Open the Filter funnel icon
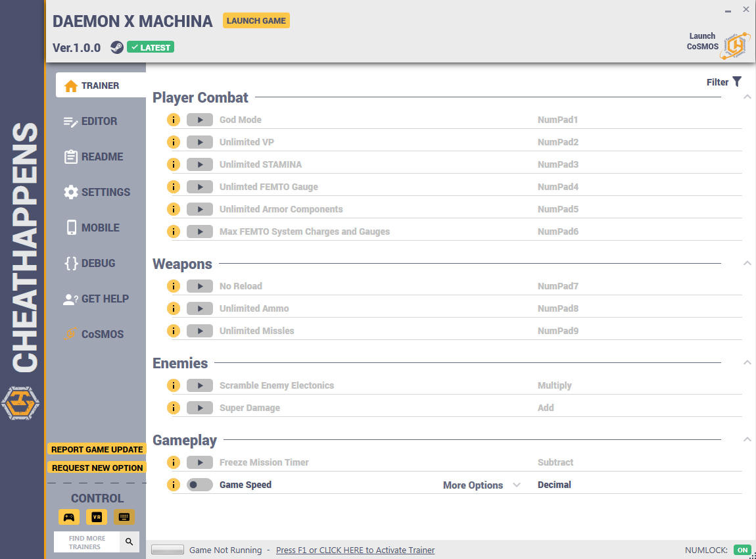Viewport: 756px width, 559px height. 737,82
